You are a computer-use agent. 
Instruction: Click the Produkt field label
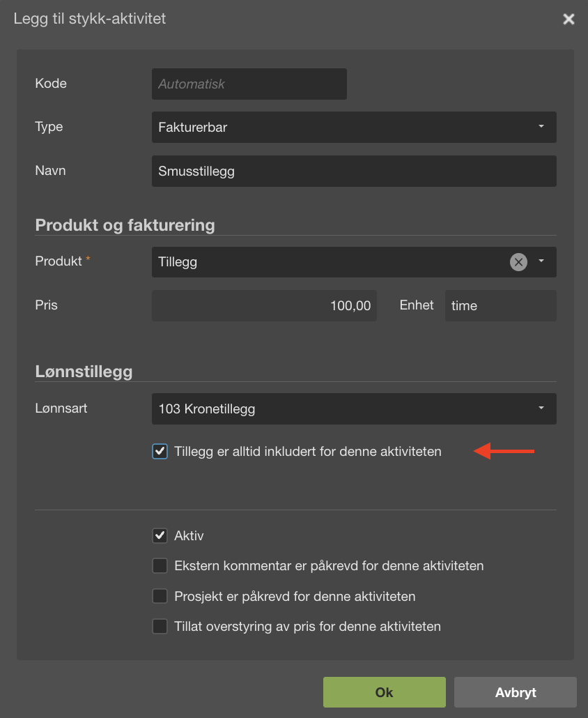tap(59, 261)
